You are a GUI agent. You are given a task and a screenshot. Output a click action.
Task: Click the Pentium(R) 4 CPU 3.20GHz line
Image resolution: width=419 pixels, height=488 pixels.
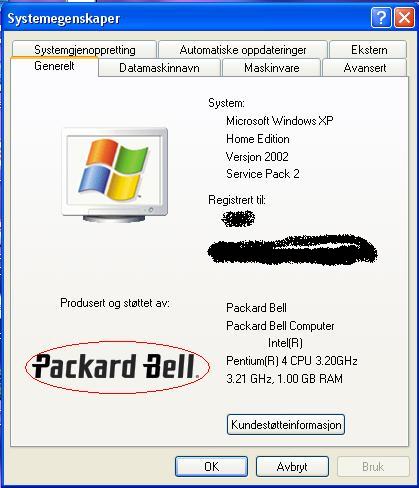(x=292, y=361)
